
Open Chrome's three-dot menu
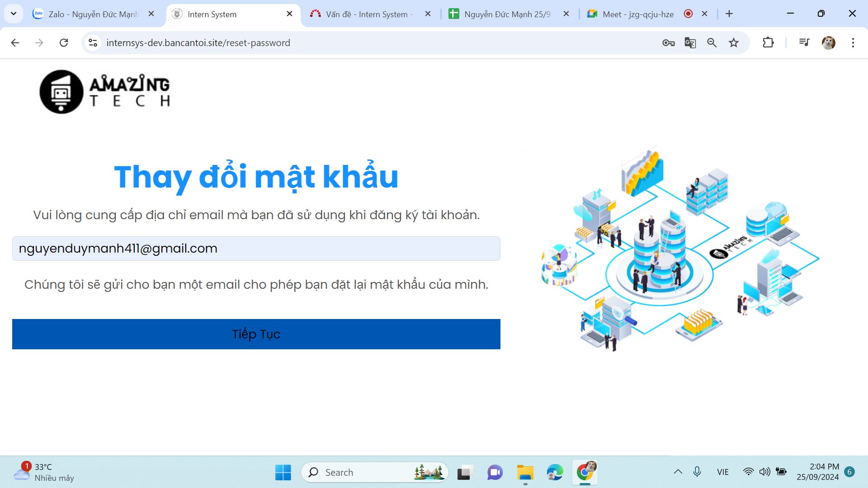pyautogui.click(x=853, y=43)
